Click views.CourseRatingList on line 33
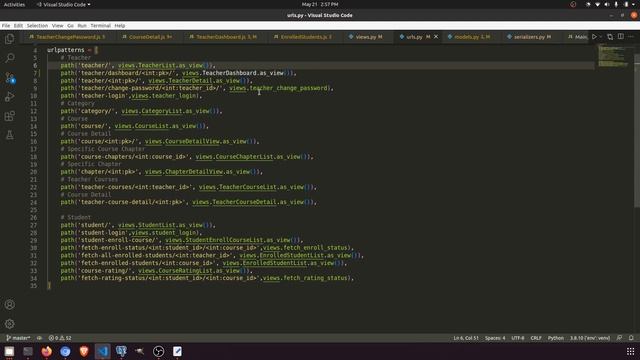This screenshot has height=360, width=640. pos(175,271)
